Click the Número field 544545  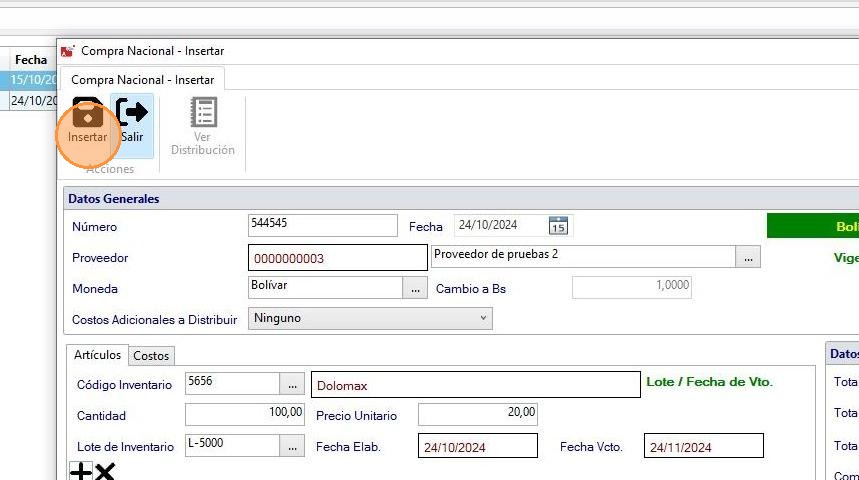323,225
